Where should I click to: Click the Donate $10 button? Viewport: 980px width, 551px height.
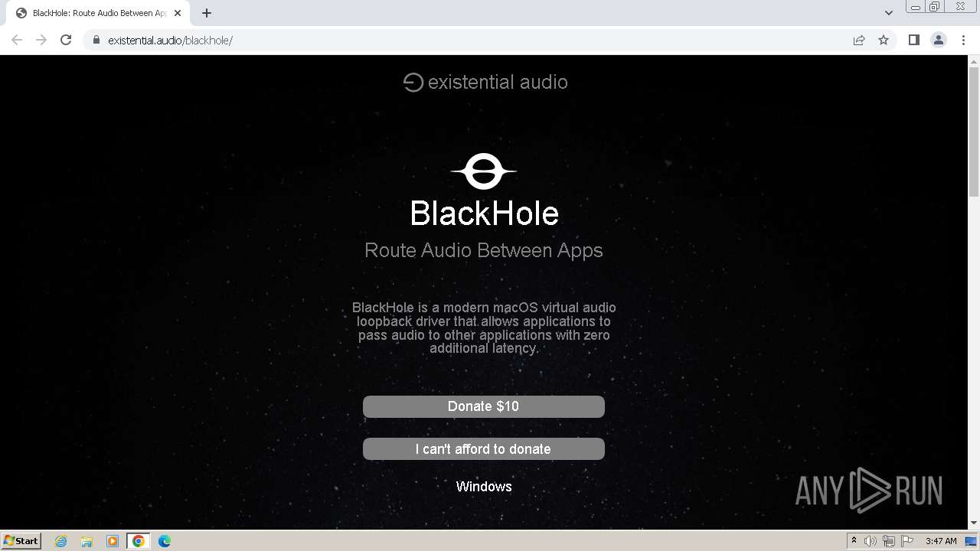[484, 406]
